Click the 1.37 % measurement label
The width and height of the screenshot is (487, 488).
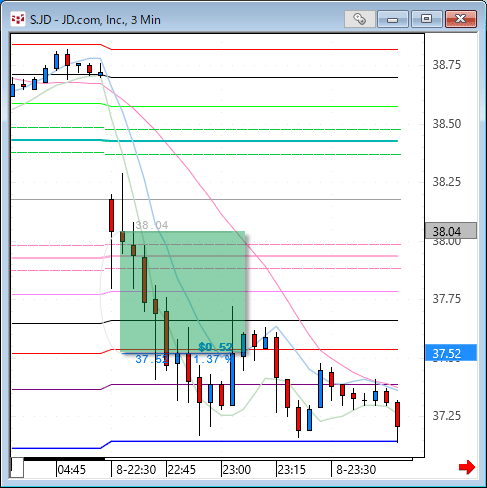(x=213, y=359)
